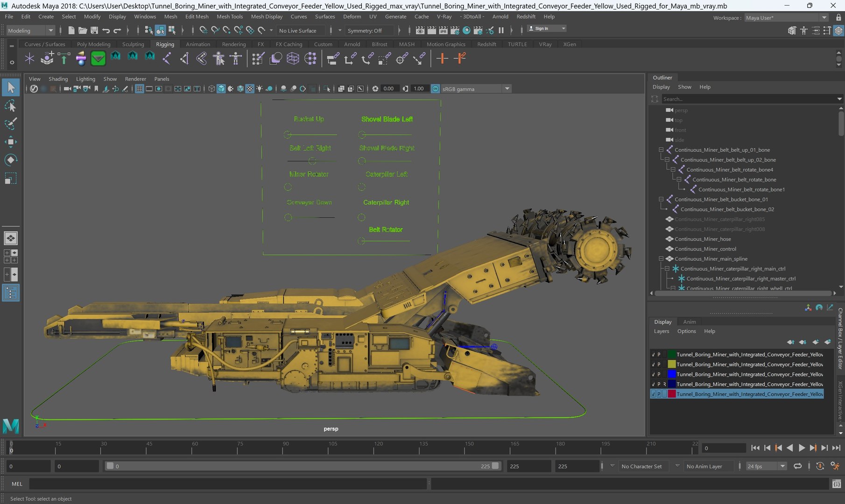Redo action arrow icon
The image size is (845, 504).
pyautogui.click(x=117, y=30)
